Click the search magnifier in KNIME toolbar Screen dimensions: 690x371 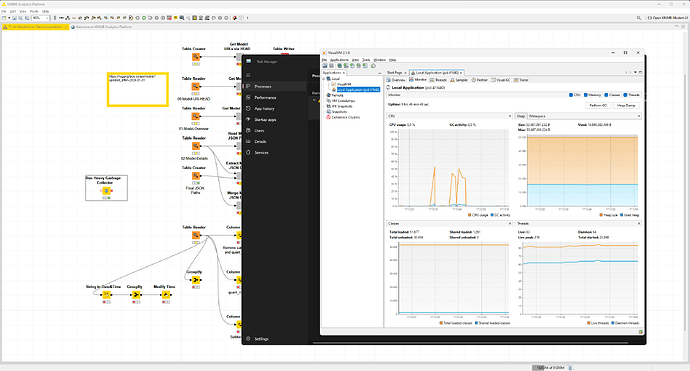(x=639, y=18)
